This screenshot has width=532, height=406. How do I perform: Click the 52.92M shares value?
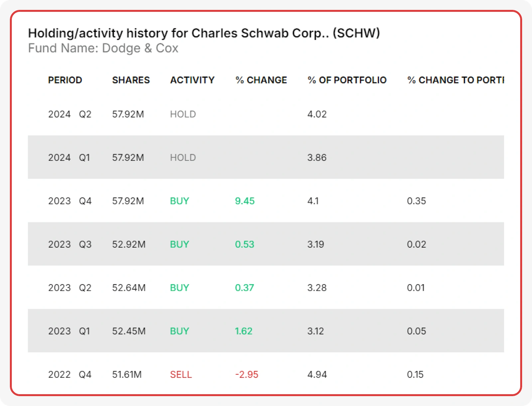click(x=129, y=244)
